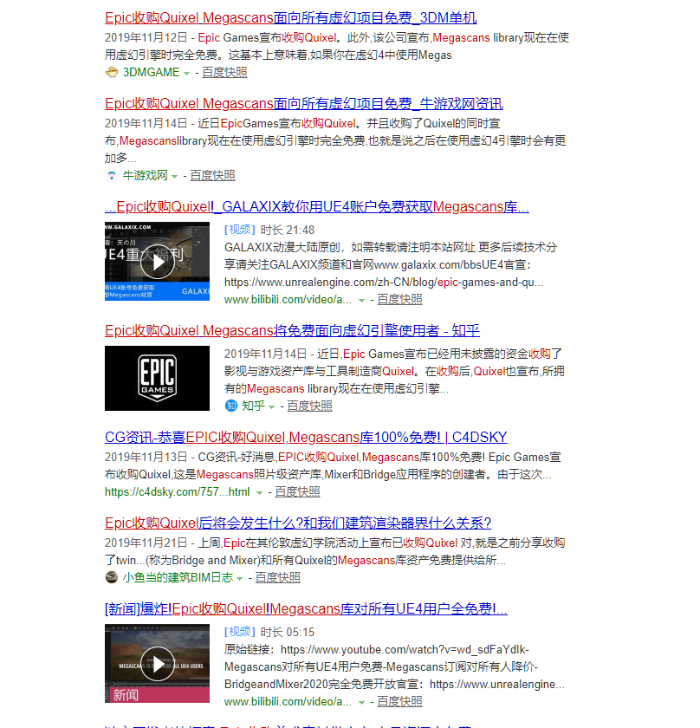Open the 牛游戏网 source link
700x728 pixels.
click(x=145, y=175)
